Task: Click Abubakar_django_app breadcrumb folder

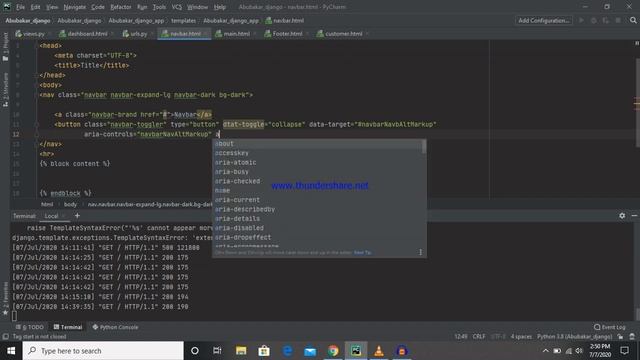Action: (x=136, y=20)
